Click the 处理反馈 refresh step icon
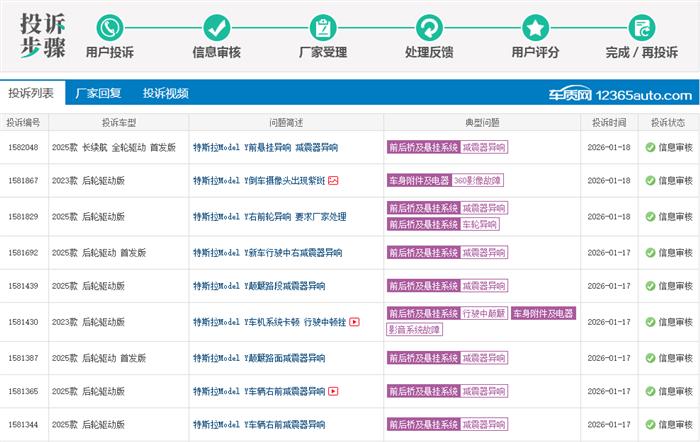 point(430,27)
